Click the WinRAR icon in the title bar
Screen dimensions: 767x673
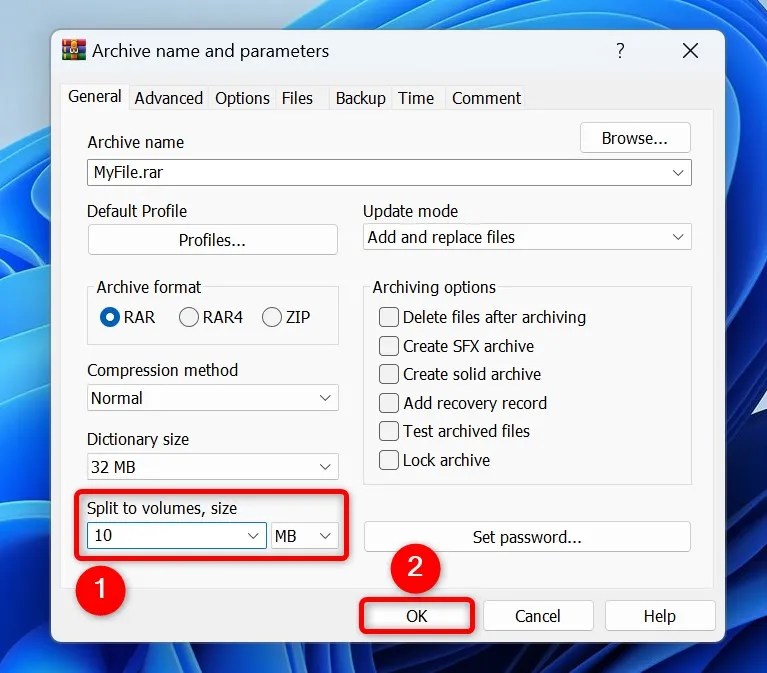(74, 50)
